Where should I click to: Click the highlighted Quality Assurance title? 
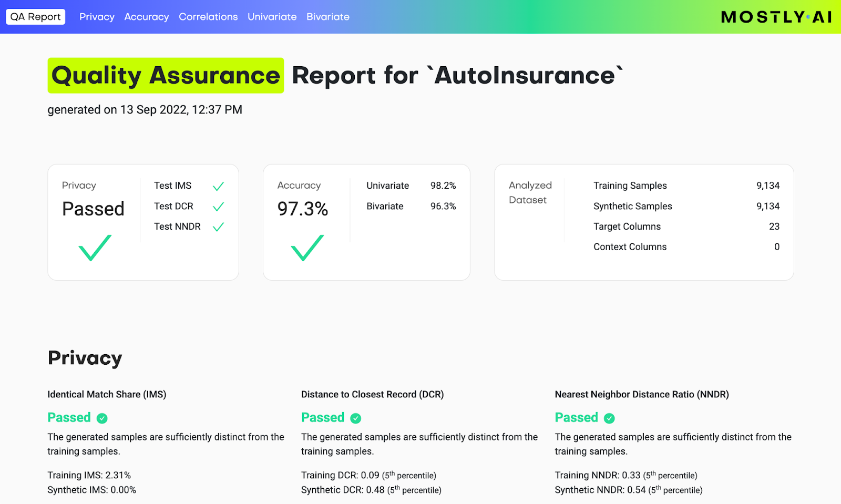pos(166,76)
